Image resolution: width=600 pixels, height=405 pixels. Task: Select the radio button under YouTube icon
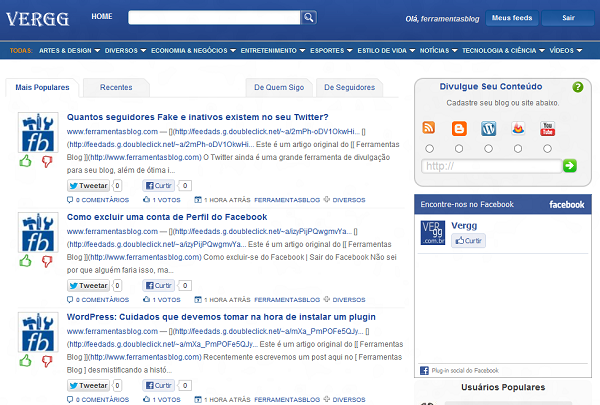tap(548, 149)
